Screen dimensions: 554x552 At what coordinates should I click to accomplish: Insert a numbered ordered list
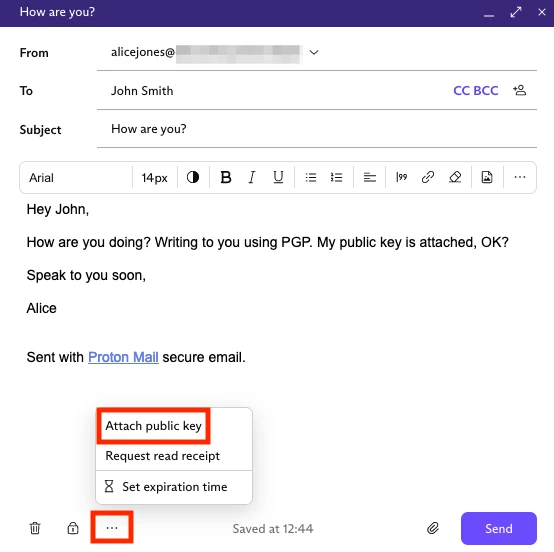click(336, 177)
